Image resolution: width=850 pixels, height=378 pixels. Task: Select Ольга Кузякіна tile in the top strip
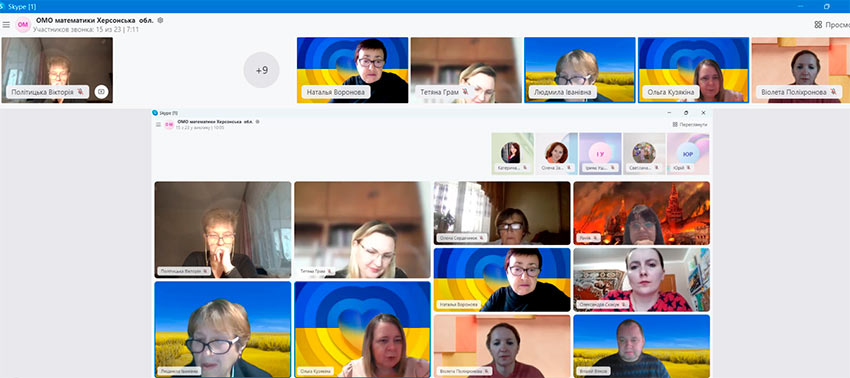pyautogui.click(x=693, y=70)
